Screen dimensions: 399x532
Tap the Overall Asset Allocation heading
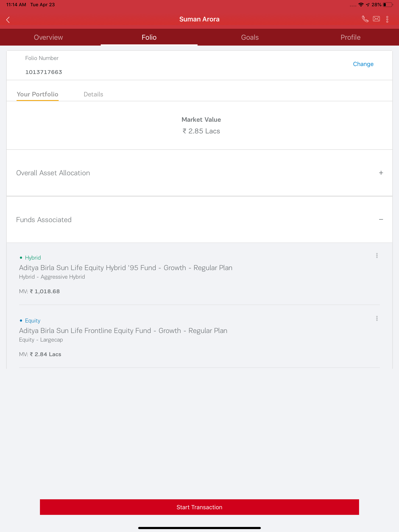(x=53, y=173)
